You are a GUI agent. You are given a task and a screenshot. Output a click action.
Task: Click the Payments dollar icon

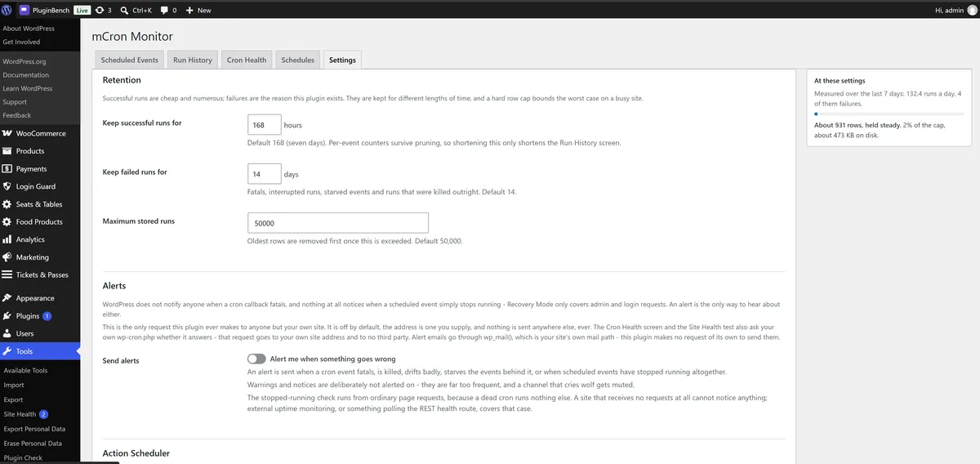pos(7,169)
